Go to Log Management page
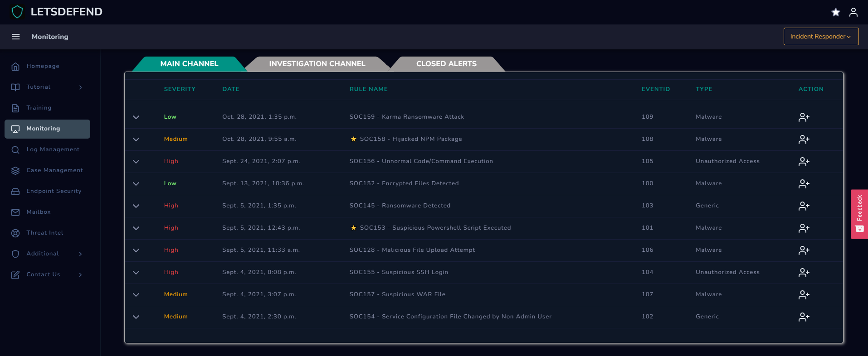The image size is (868, 356). 53,149
